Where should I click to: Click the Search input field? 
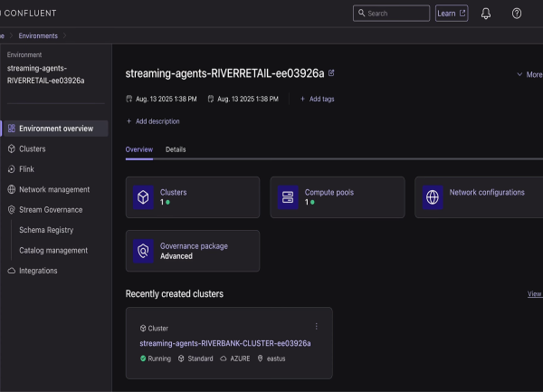[391, 14]
